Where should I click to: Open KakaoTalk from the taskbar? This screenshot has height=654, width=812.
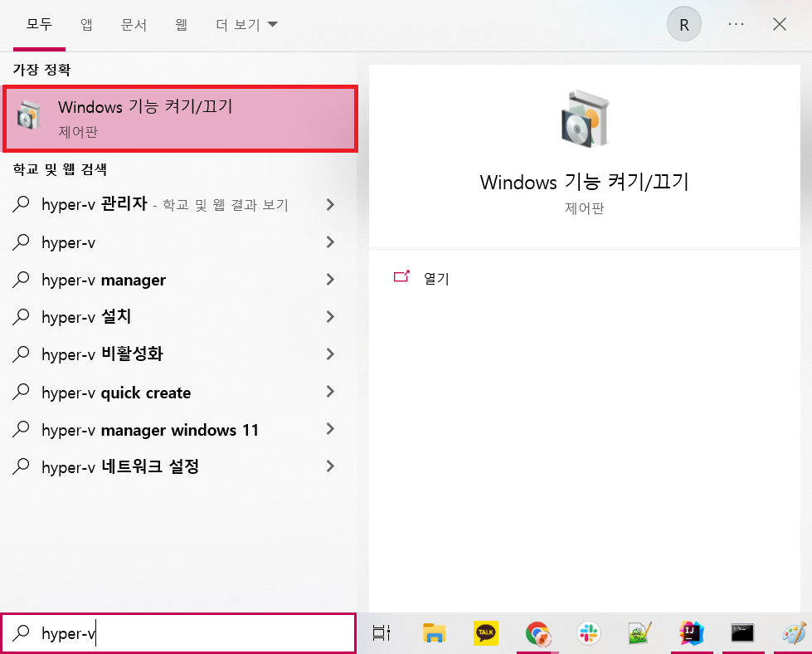click(x=486, y=632)
